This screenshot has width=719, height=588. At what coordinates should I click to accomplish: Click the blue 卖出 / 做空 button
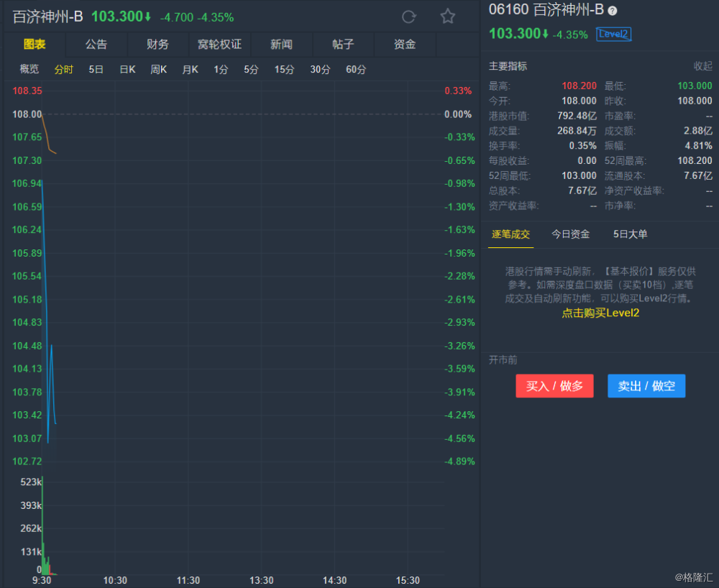pyautogui.click(x=646, y=386)
